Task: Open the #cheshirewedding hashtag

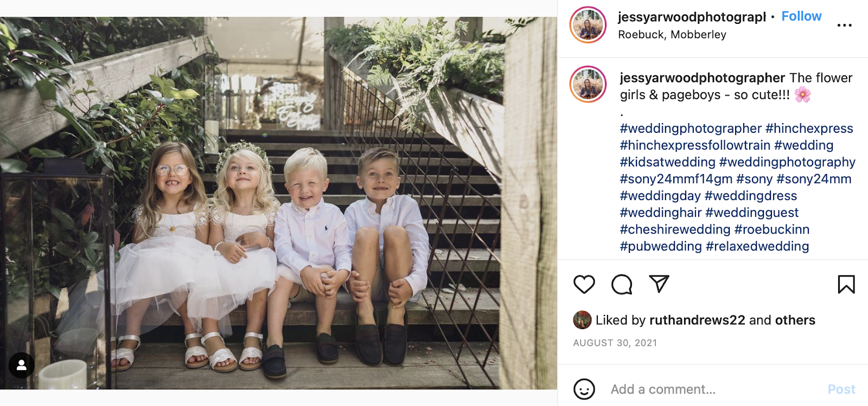Action: coord(675,229)
